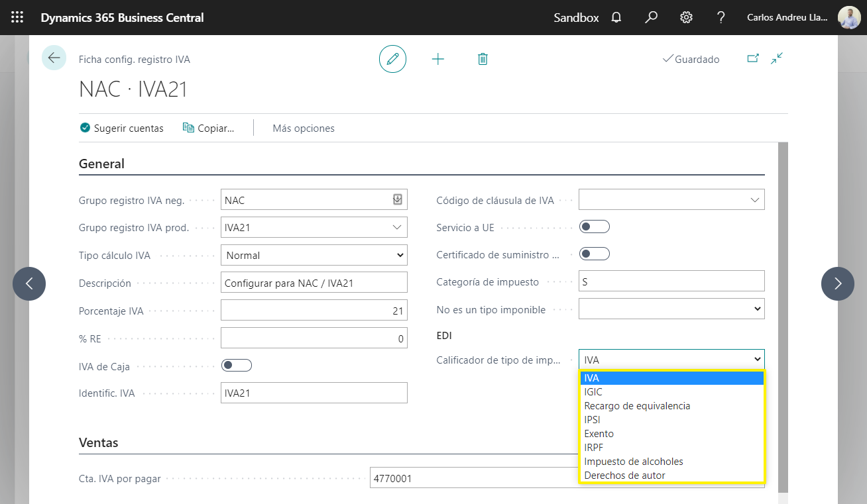Image resolution: width=867 pixels, height=504 pixels.
Task: Click Dynamics 365 Business Central title
Action: 123,18
